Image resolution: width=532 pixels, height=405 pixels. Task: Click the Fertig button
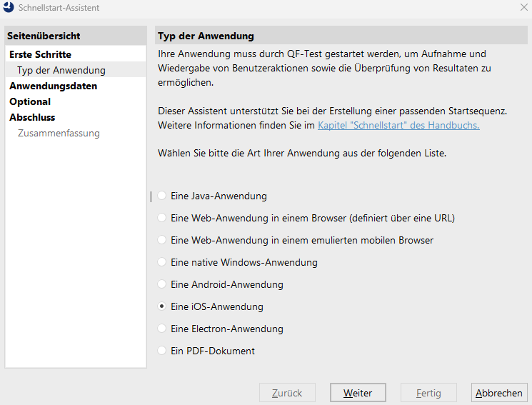[428, 393]
